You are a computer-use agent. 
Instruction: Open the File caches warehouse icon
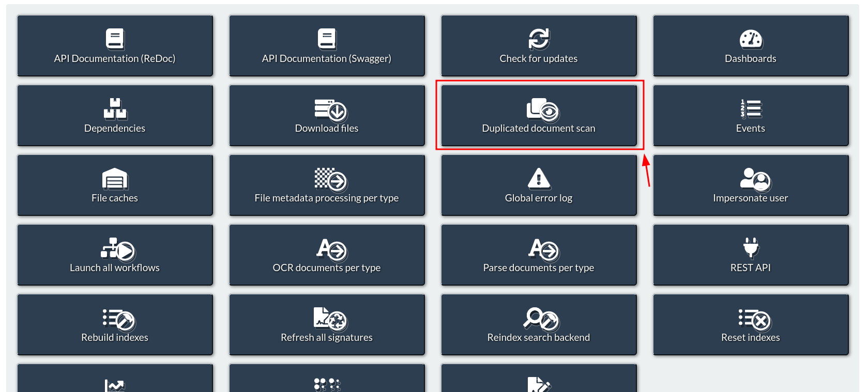[115, 179]
